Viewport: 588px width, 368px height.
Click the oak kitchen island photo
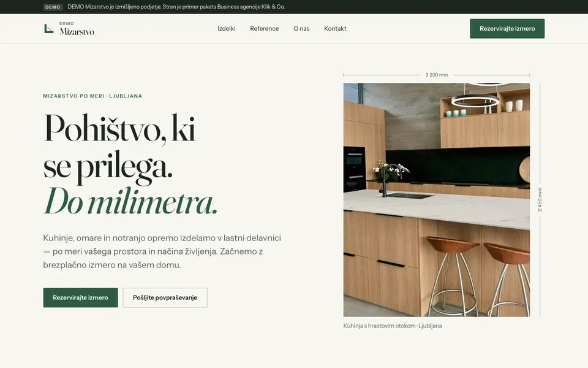(437, 200)
